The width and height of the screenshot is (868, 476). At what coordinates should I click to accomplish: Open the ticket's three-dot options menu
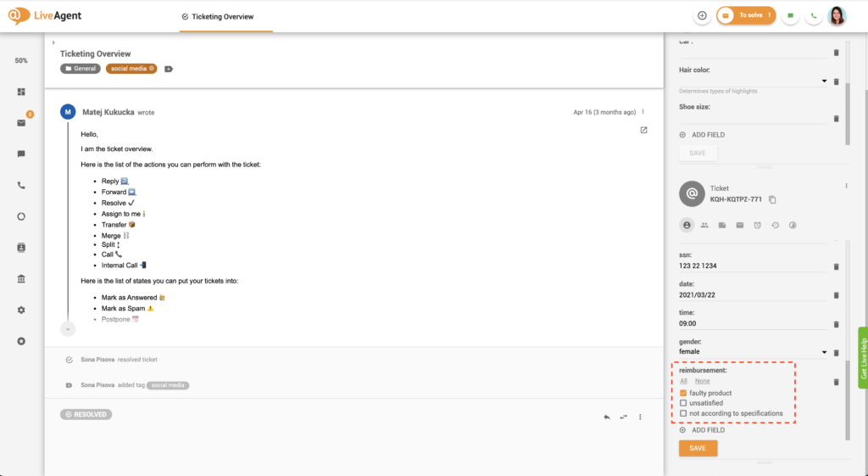[x=846, y=186]
